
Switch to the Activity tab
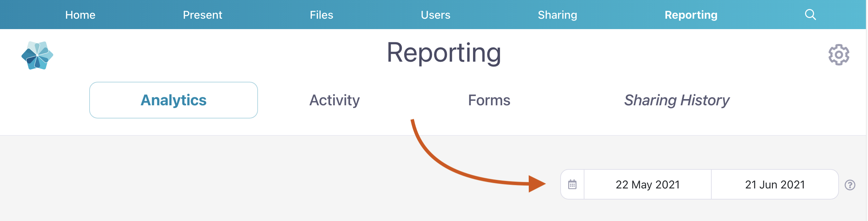coord(334,100)
